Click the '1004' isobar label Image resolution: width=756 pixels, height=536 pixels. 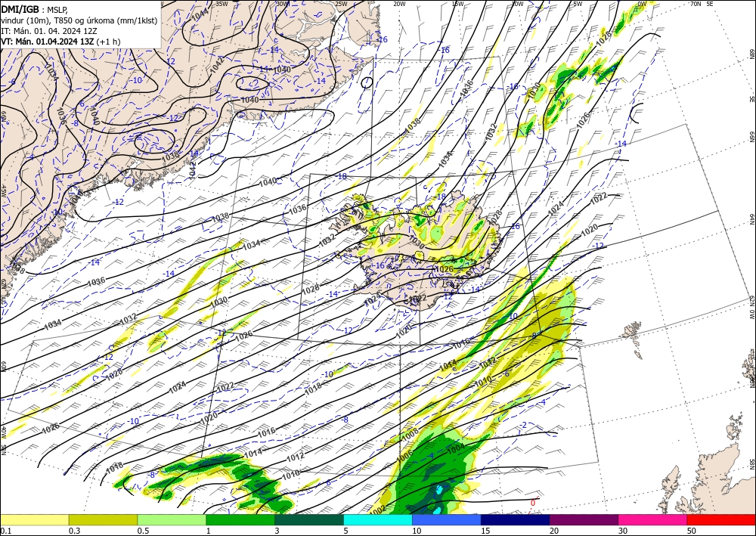tap(456, 448)
